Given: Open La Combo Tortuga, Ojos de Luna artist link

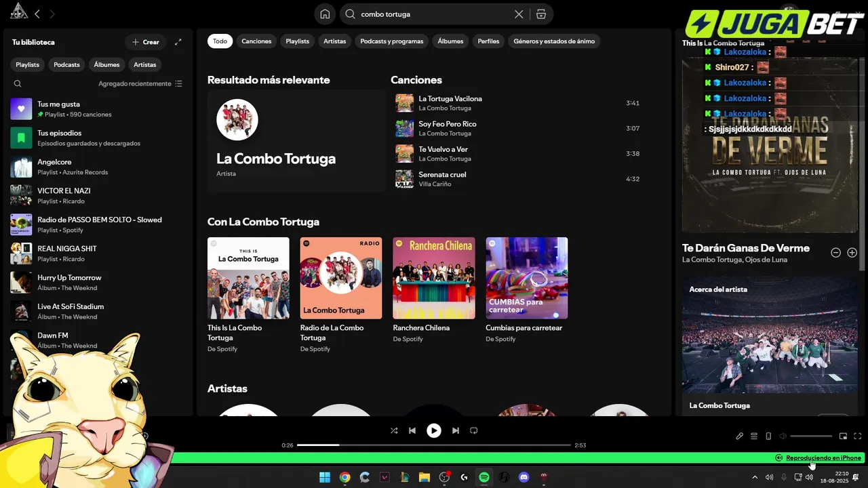Looking at the screenshot, I should 734,260.
